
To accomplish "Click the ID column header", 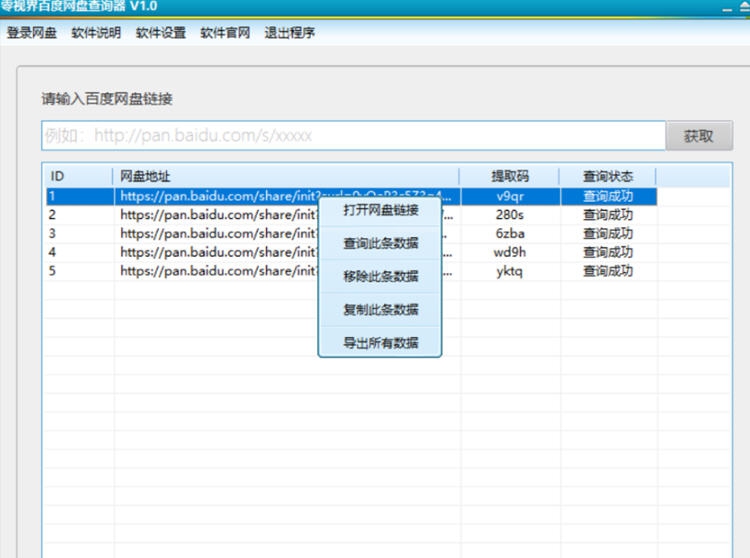I will 79,176.
